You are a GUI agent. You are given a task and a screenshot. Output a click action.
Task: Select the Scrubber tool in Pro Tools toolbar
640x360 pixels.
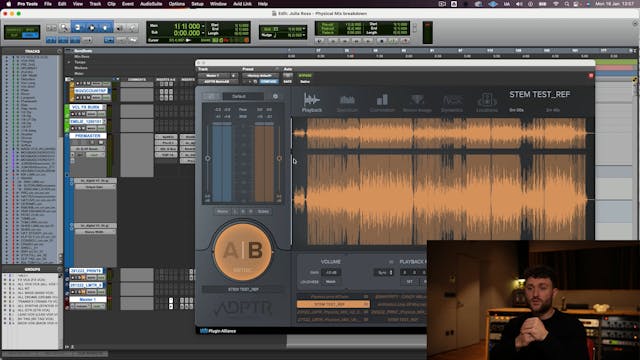[120, 28]
